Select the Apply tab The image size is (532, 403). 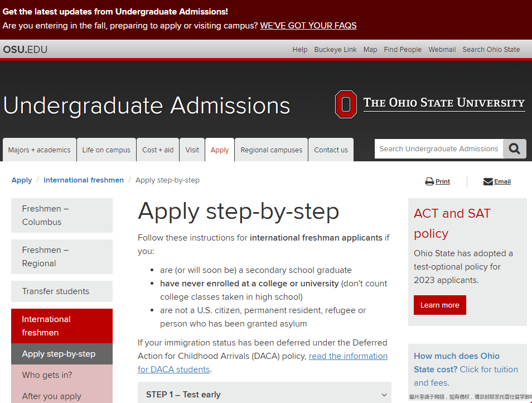click(220, 150)
